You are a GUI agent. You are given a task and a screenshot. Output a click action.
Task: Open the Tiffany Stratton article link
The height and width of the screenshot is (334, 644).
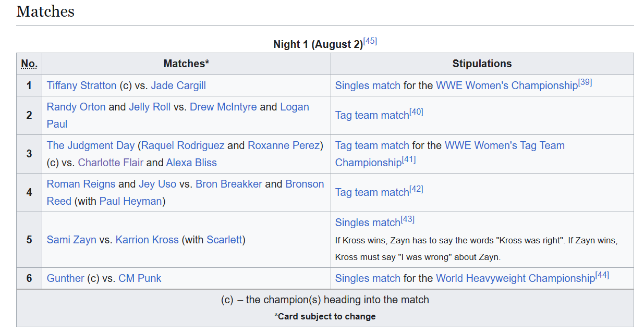click(x=82, y=85)
